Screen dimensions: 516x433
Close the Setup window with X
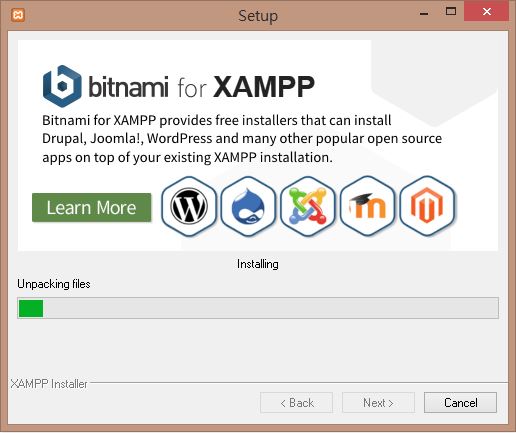[x=487, y=12]
